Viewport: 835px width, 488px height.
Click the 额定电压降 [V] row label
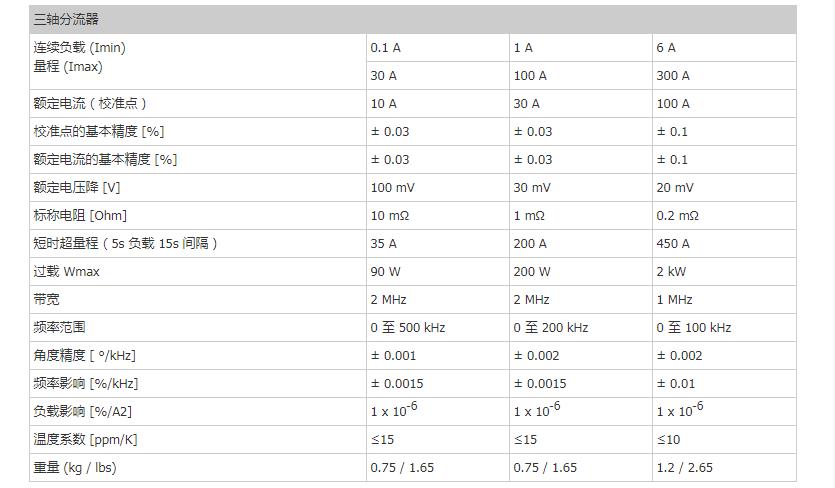click(76, 187)
